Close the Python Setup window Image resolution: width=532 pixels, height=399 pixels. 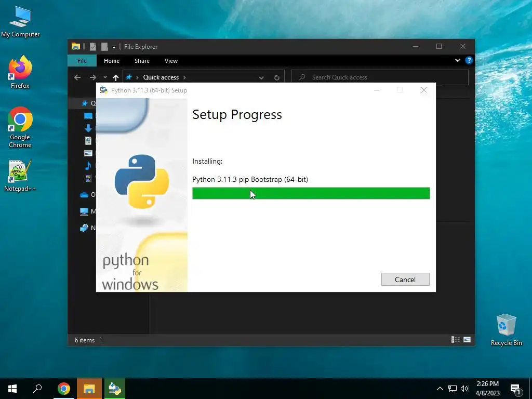coord(424,90)
